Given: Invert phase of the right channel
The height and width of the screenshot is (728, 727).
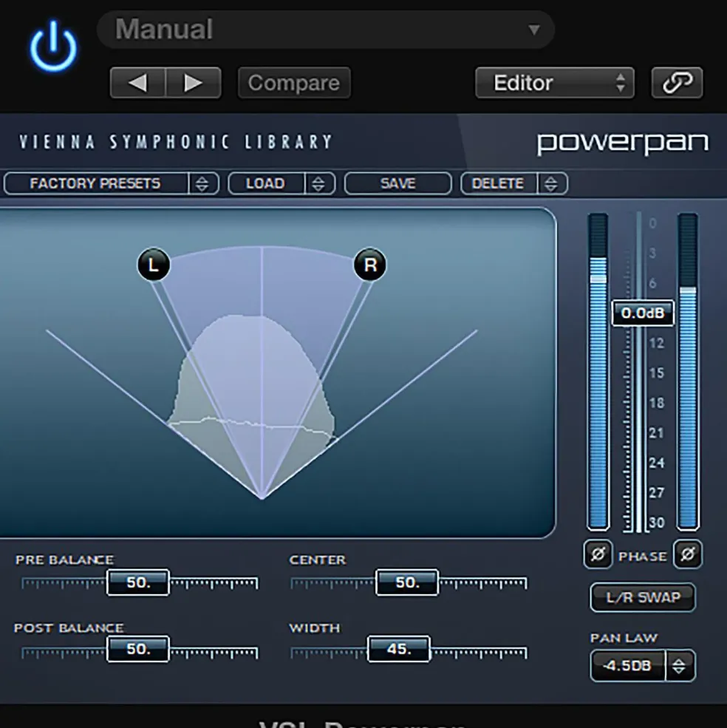Looking at the screenshot, I should 688,554.
